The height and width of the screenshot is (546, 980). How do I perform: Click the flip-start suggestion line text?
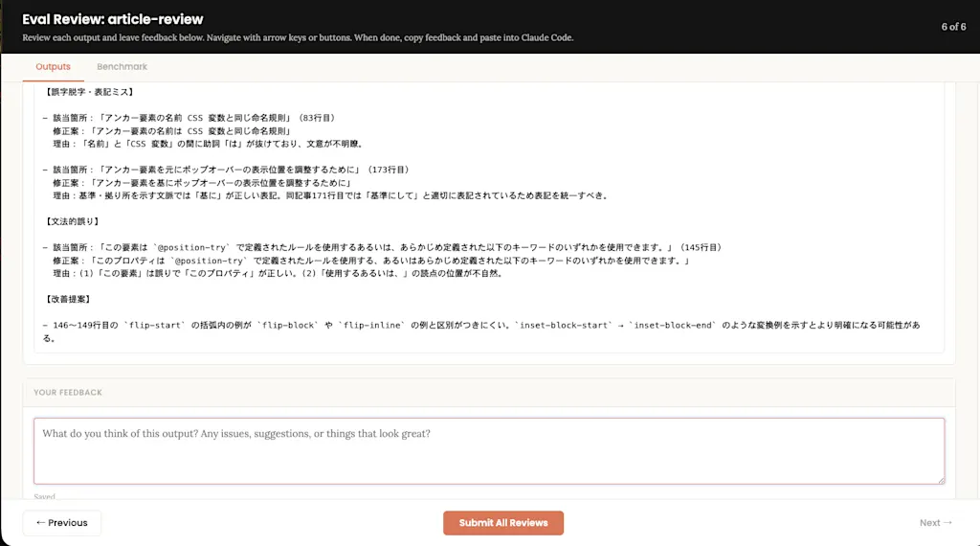(481, 331)
